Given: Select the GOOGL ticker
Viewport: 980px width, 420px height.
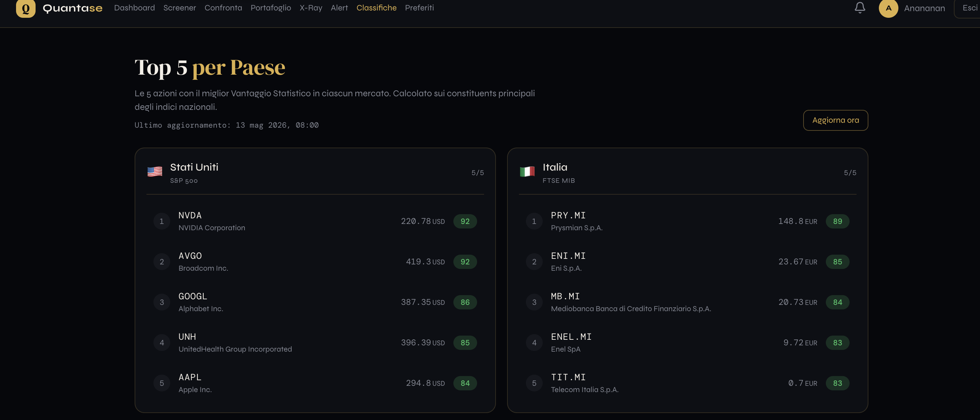Looking at the screenshot, I should click(193, 297).
